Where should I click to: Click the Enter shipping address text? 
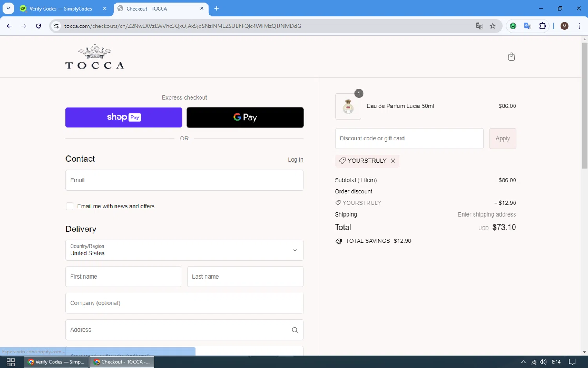(x=487, y=215)
